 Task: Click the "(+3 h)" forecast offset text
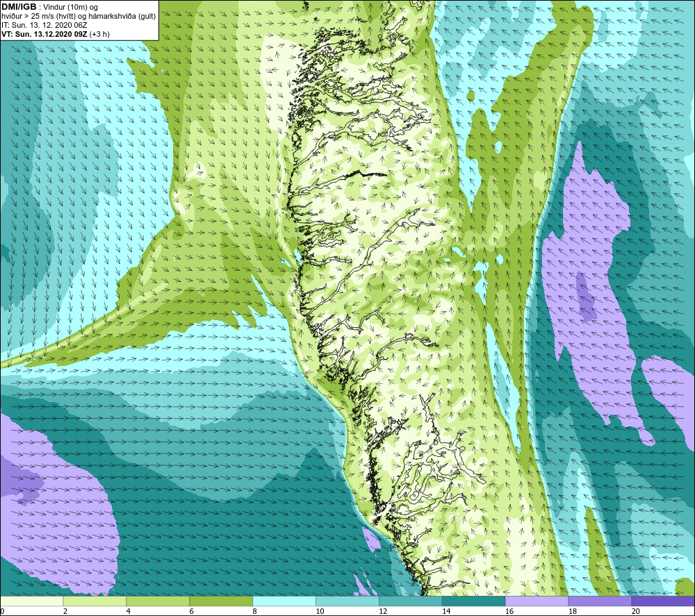point(99,34)
